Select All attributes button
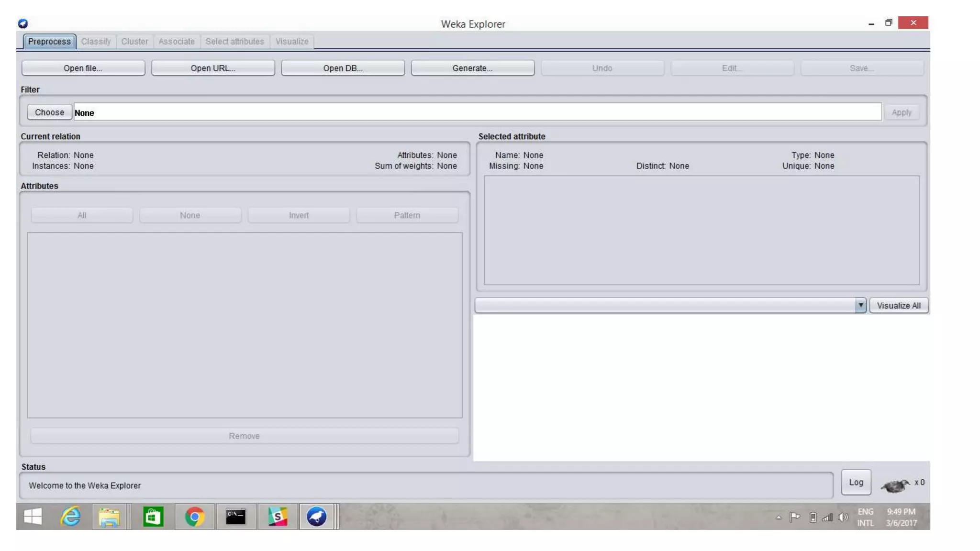This screenshot has height=551, width=980. pyautogui.click(x=82, y=215)
